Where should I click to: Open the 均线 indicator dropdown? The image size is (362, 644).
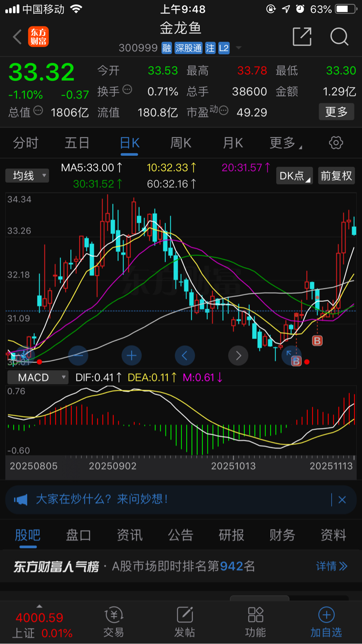[27, 176]
